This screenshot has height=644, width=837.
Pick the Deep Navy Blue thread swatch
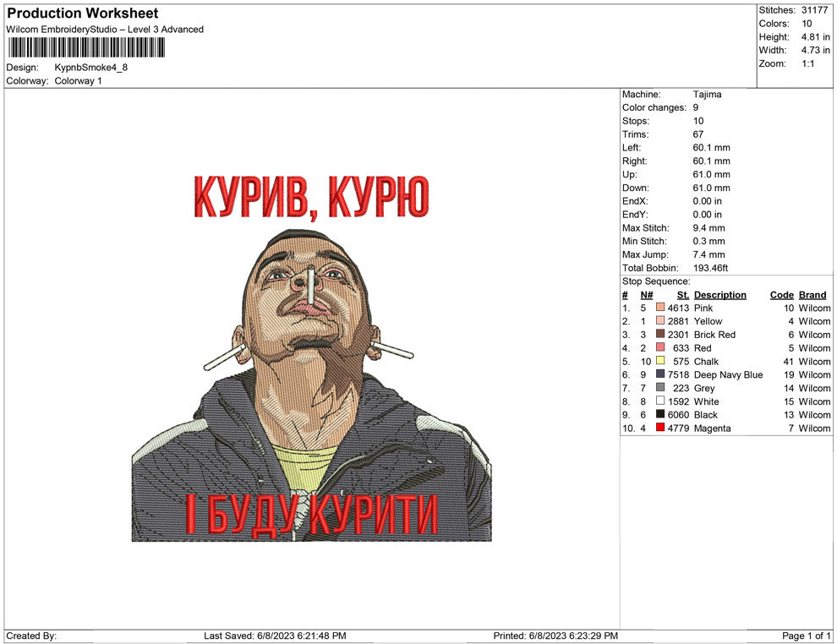(x=660, y=374)
